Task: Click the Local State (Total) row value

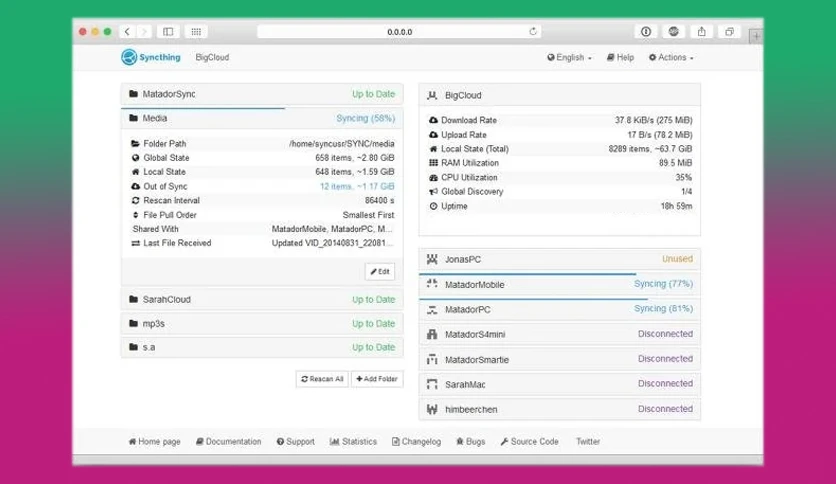Action: (x=650, y=149)
